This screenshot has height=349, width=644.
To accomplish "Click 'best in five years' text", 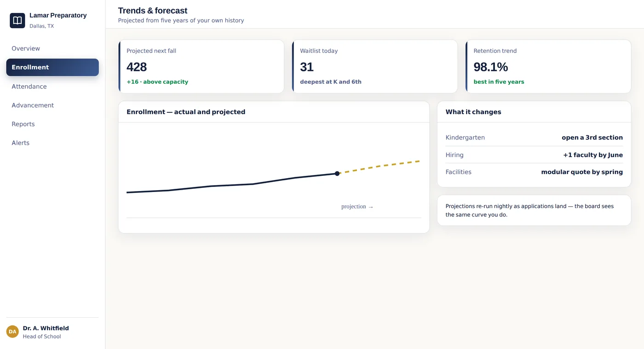I will (x=499, y=82).
